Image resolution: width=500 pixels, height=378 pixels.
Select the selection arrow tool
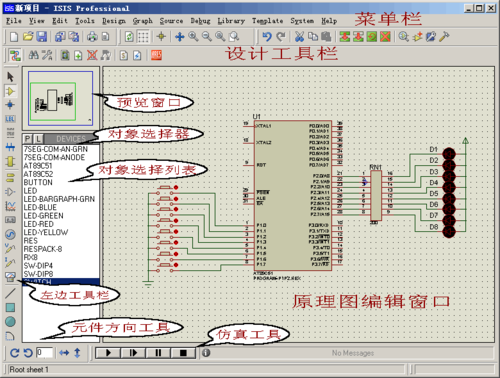(10, 77)
